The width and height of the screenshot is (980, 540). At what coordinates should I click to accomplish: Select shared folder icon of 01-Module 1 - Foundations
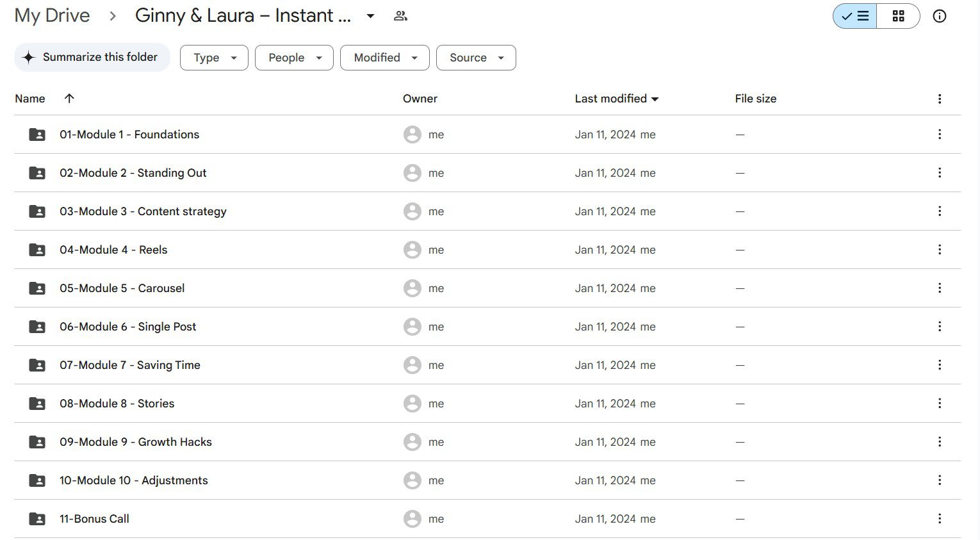(x=37, y=135)
